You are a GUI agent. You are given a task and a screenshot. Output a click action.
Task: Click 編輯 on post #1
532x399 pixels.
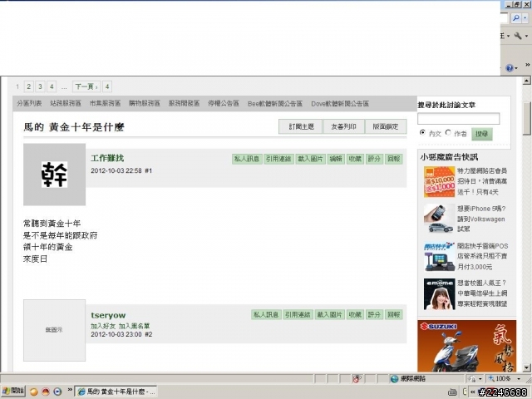[x=336, y=159]
